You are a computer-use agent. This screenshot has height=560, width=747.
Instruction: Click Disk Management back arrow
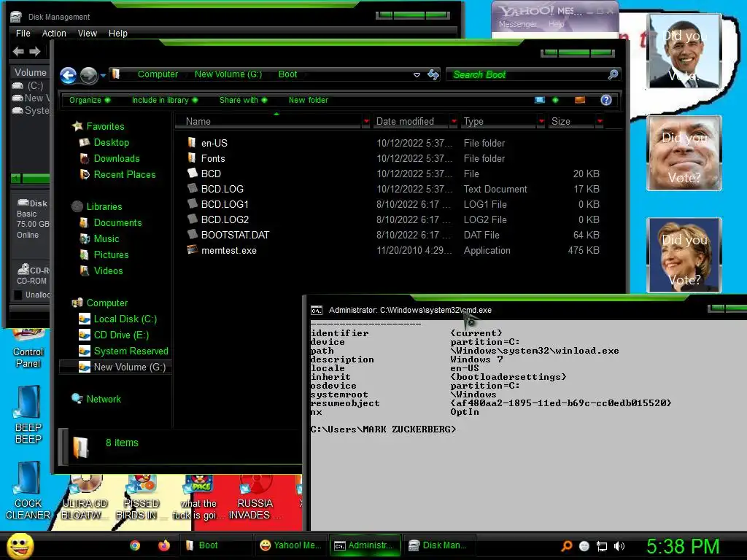click(18, 52)
